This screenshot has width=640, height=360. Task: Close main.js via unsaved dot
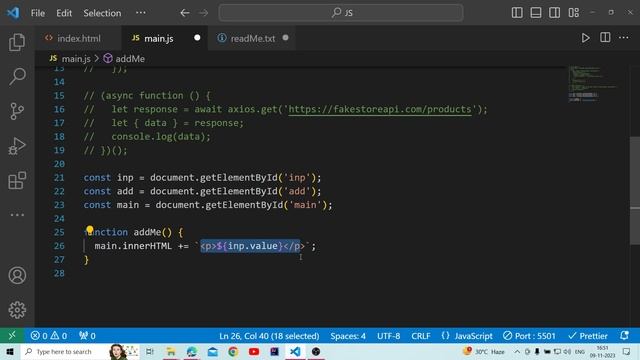[197, 38]
